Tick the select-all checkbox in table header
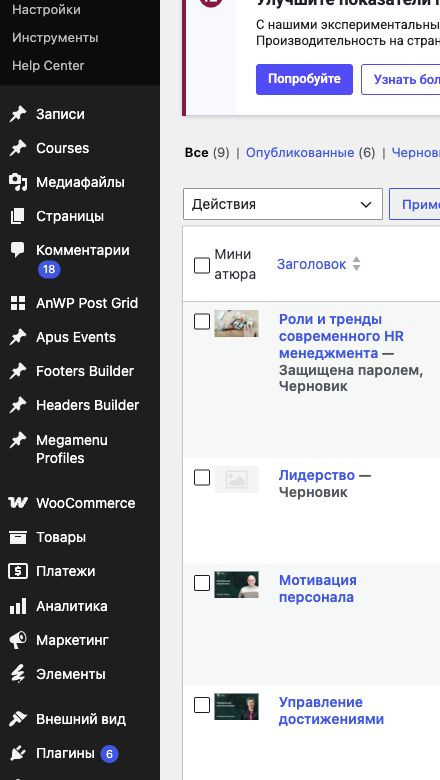440x780 pixels. tap(202, 265)
